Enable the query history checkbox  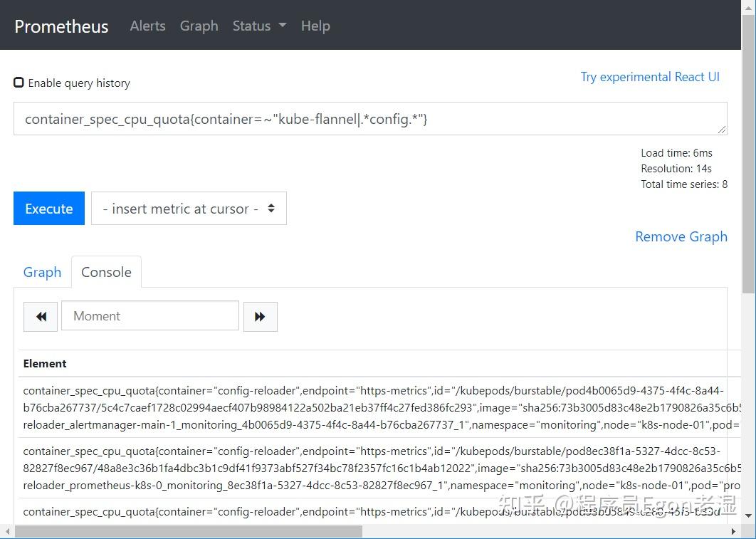[19, 83]
